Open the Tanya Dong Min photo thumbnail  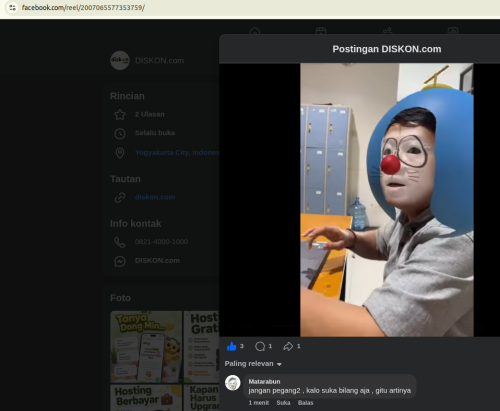coord(146,347)
